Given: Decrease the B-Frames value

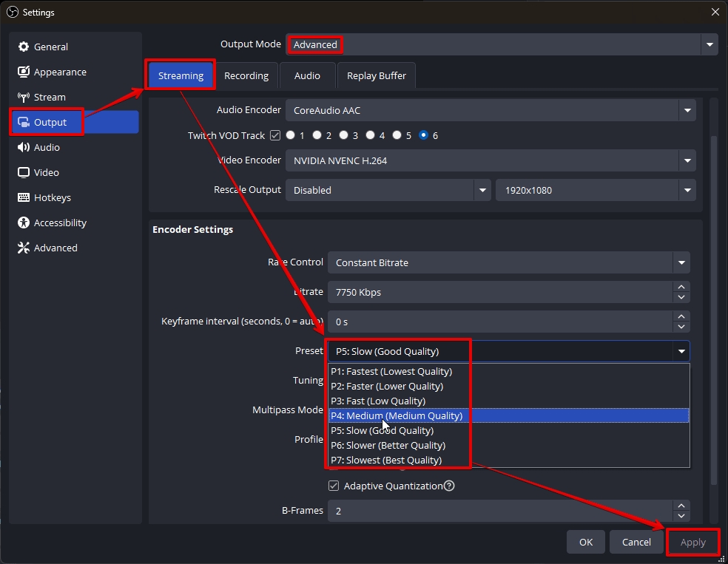Looking at the screenshot, I should click(681, 516).
